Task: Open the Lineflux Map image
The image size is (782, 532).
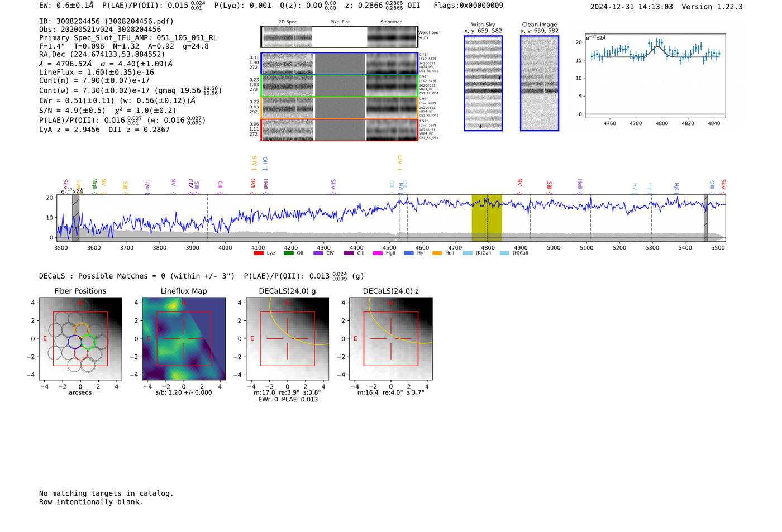Action: click(x=184, y=339)
